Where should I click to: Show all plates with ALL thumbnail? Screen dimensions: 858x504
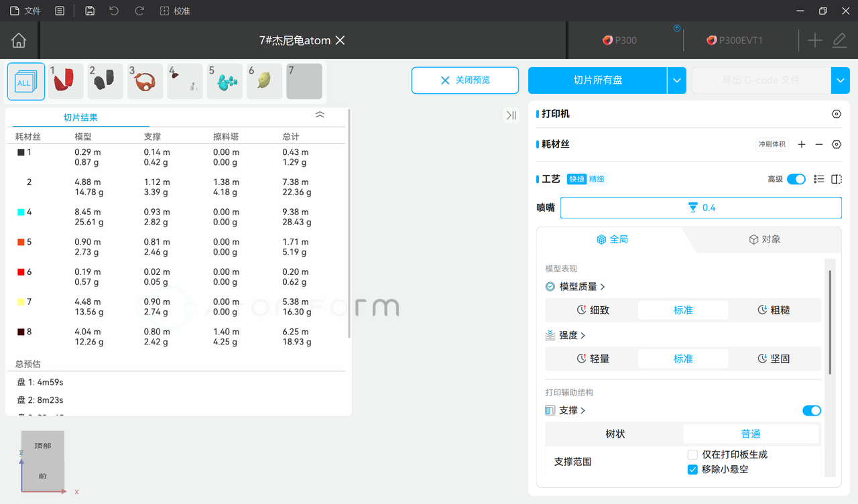26,81
